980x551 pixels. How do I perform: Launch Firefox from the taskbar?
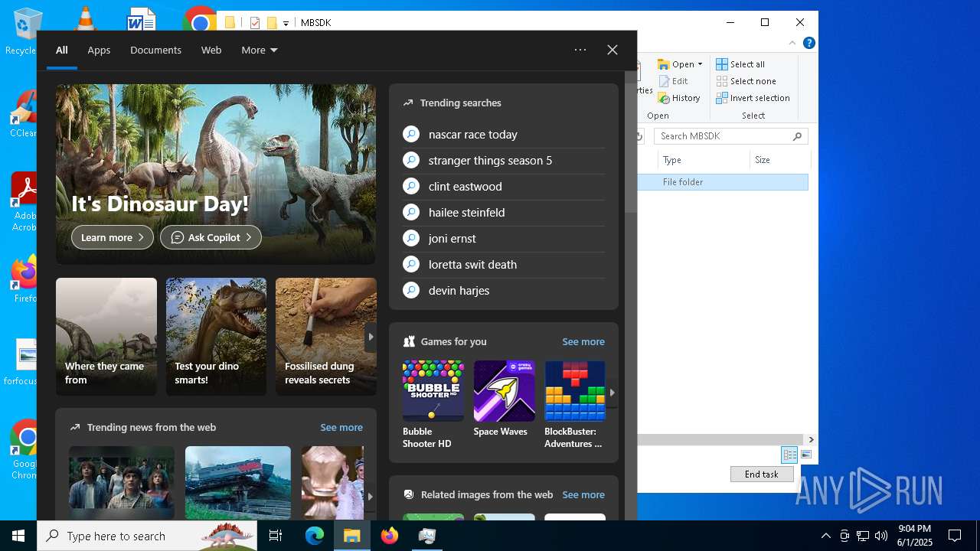coord(390,536)
